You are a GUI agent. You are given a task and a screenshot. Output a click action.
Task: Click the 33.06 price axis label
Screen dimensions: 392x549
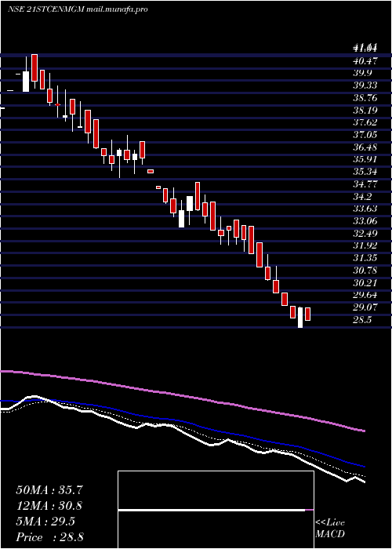pyautogui.click(x=365, y=221)
